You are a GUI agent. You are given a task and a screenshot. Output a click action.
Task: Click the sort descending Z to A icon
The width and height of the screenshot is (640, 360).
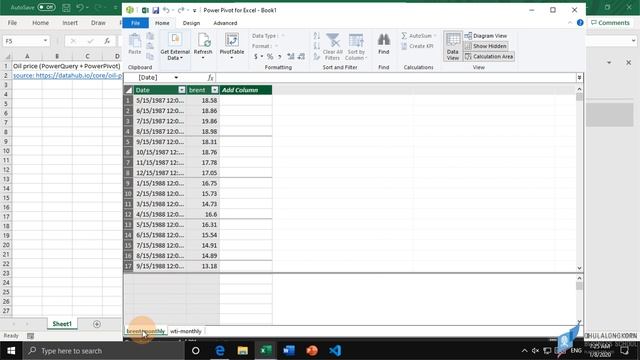316,46
